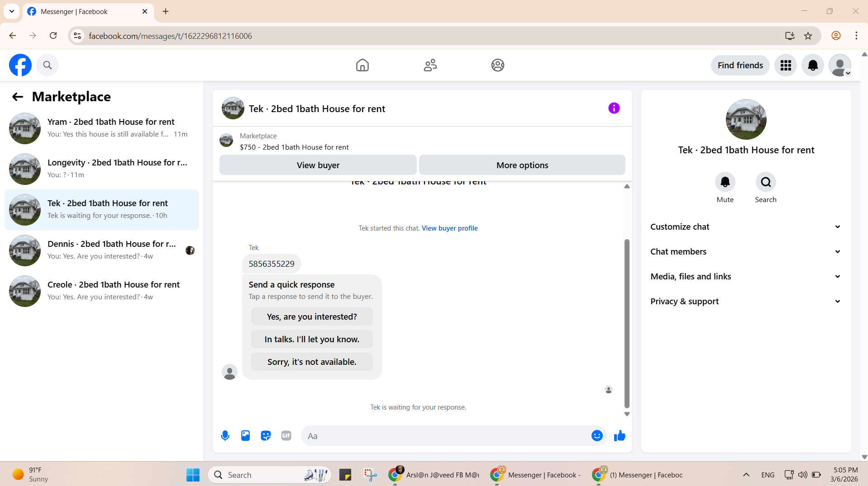The width and height of the screenshot is (868, 486).
Task: Open the Groups icon in top nav
Action: pos(498,65)
